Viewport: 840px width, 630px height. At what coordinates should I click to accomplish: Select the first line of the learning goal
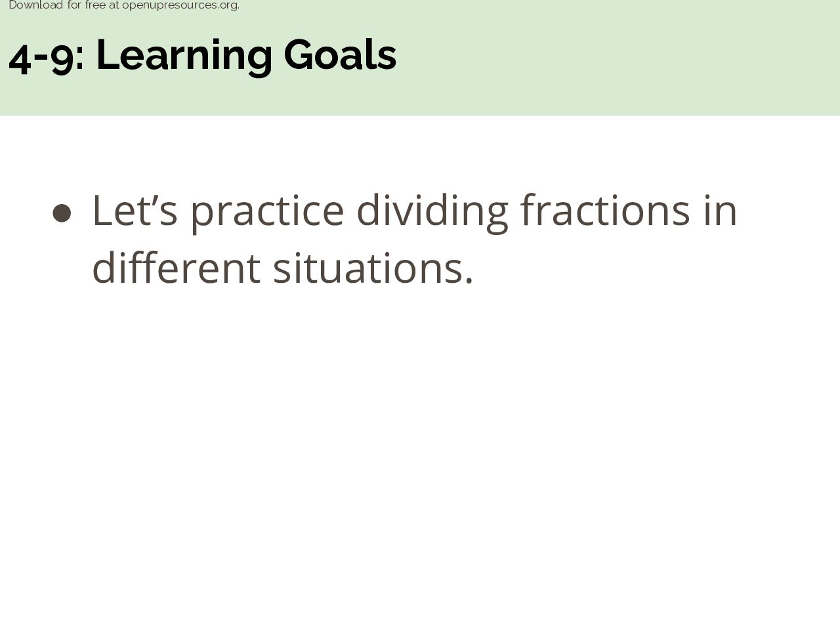point(415,212)
